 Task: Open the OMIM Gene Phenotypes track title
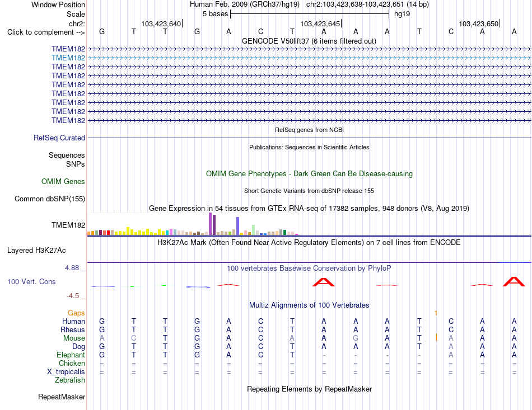pyautogui.click(x=309, y=173)
